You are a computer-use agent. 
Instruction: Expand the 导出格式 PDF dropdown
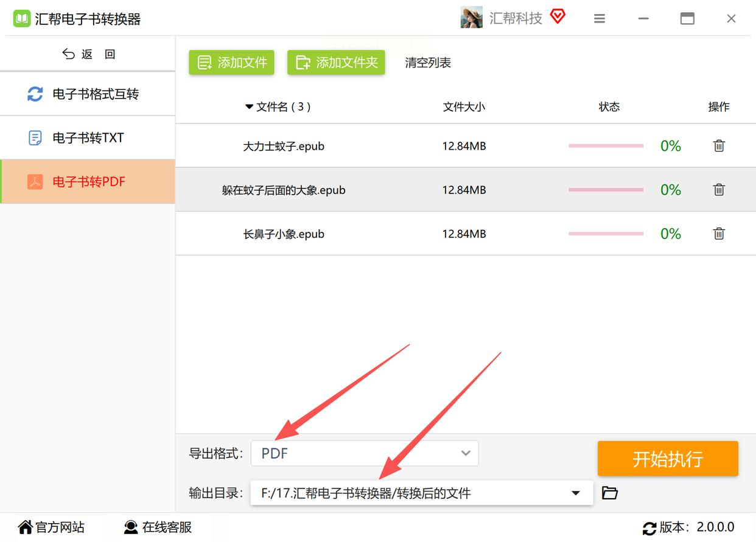(x=365, y=453)
